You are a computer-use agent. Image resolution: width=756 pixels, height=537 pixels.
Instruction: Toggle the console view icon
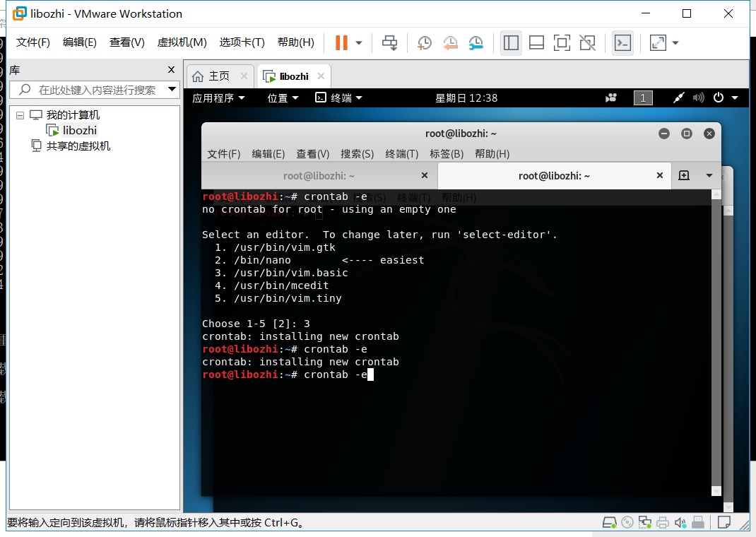pyautogui.click(x=623, y=43)
